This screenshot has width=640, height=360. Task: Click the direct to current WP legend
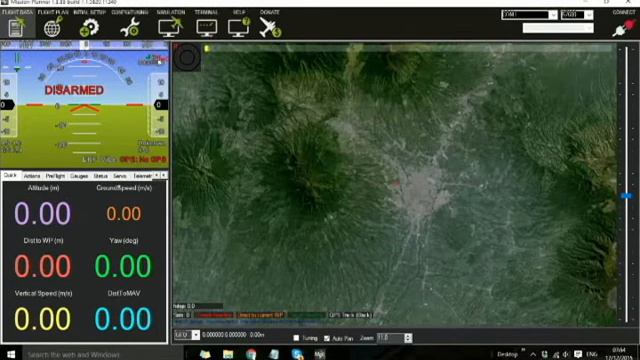[x=261, y=315]
